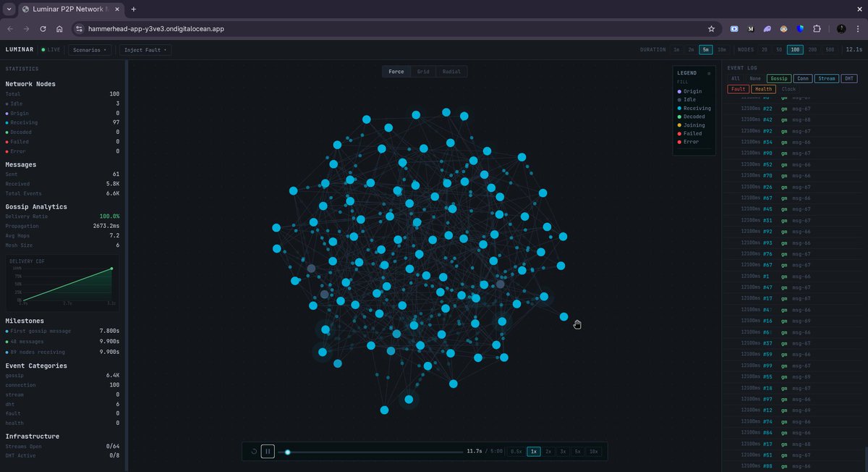Click the playback timeline slider handle

coord(287,452)
